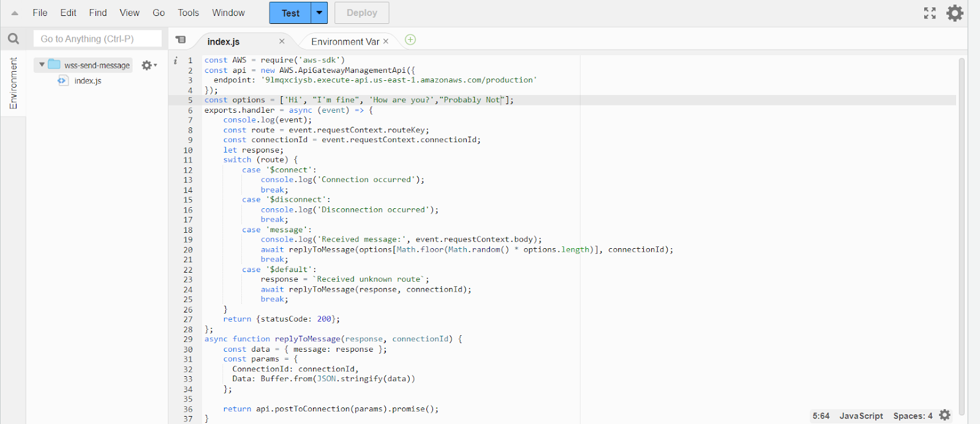This screenshot has width=980, height=424.
Task: Click the green plus new tab icon
Action: pyautogui.click(x=410, y=40)
